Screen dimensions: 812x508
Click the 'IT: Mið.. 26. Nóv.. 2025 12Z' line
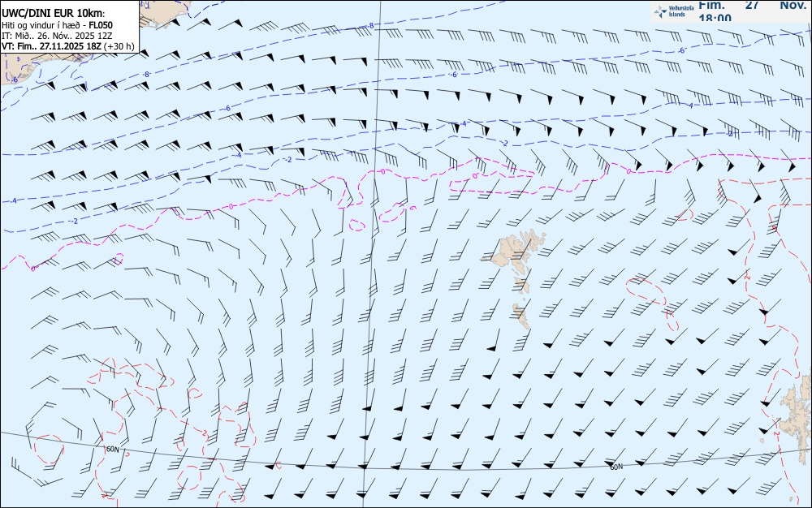point(57,36)
